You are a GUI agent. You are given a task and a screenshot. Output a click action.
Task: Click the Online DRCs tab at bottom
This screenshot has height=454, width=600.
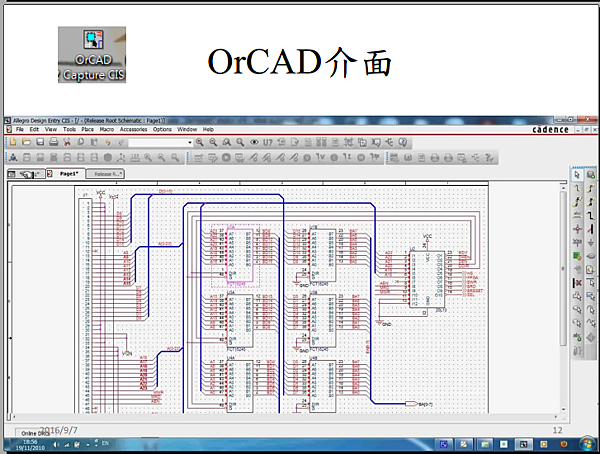[34, 433]
